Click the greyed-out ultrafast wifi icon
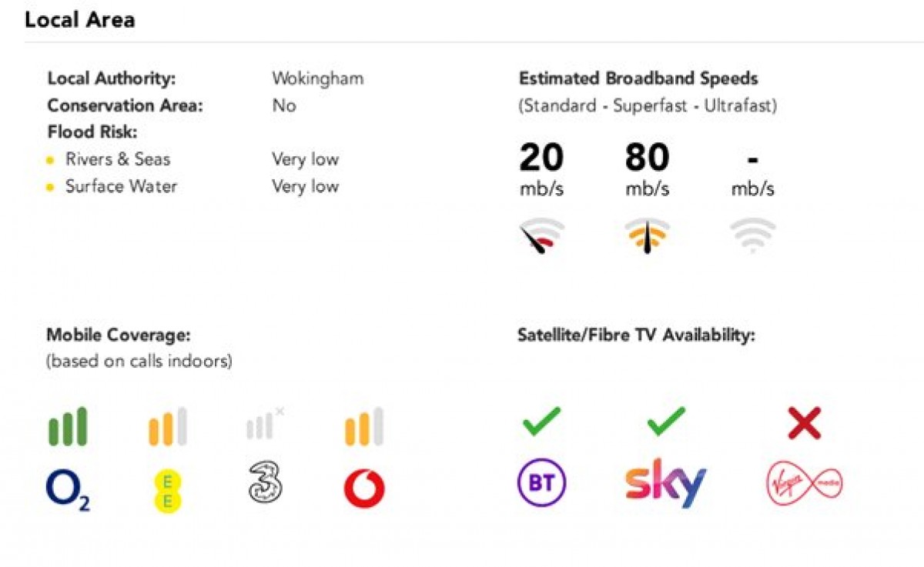Image resolution: width=924 pixels, height=567 pixels. 753,235
